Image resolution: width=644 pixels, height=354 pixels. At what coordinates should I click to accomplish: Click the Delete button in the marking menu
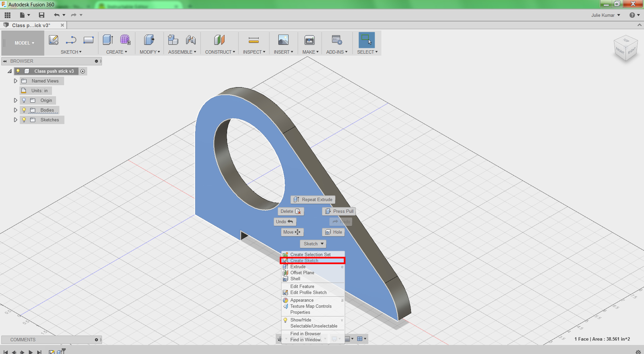point(290,211)
